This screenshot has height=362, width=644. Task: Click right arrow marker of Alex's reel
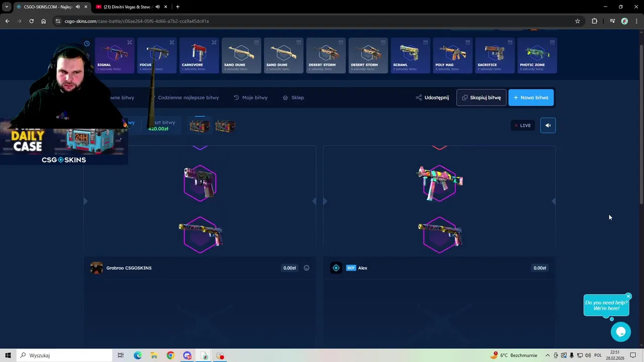click(553, 201)
